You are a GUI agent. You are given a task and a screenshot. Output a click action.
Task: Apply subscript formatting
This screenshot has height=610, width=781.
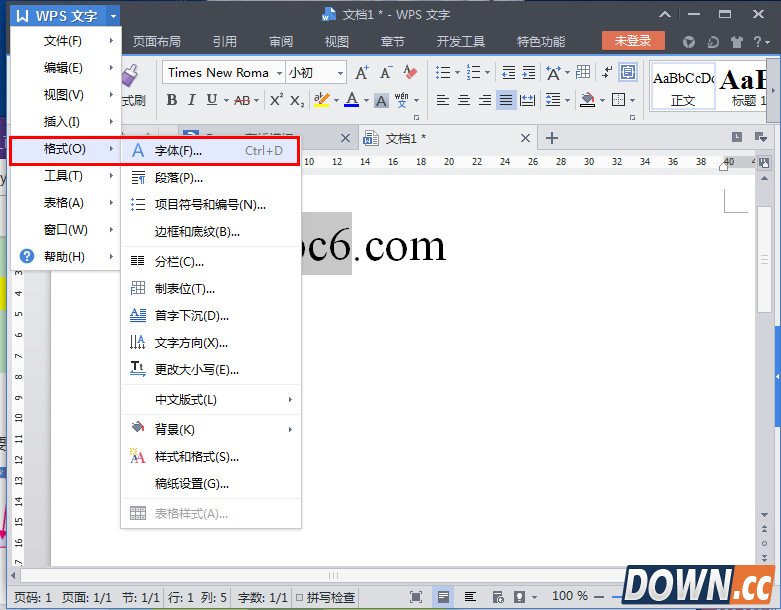(297, 101)
